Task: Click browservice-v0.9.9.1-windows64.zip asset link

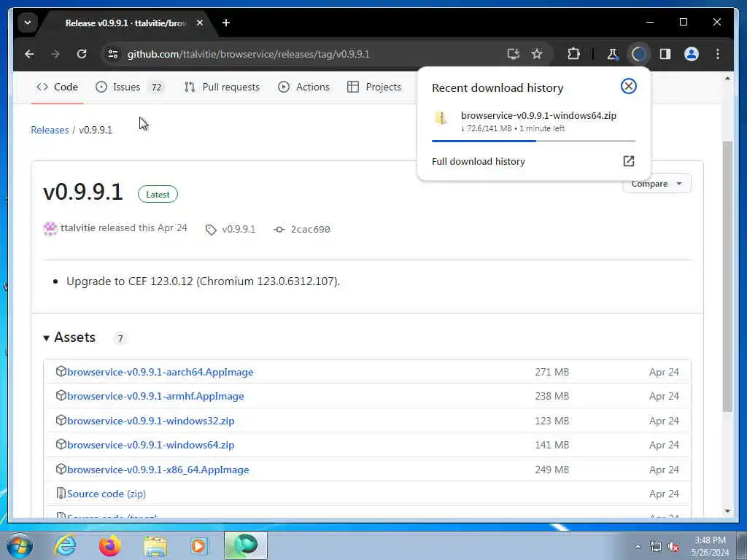Action: (150, 446)
